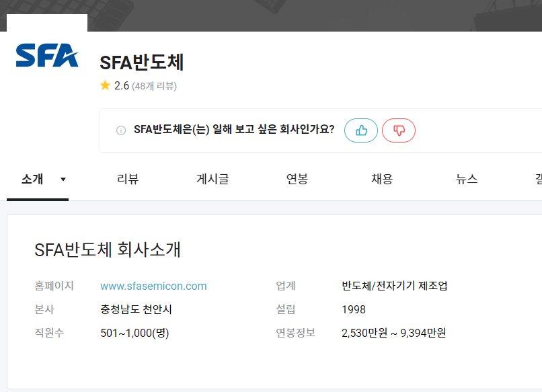The width and height of the screenshot is (542, 392).
Task: Open the 게시글 tab
Action: click(x=212, y=179)
